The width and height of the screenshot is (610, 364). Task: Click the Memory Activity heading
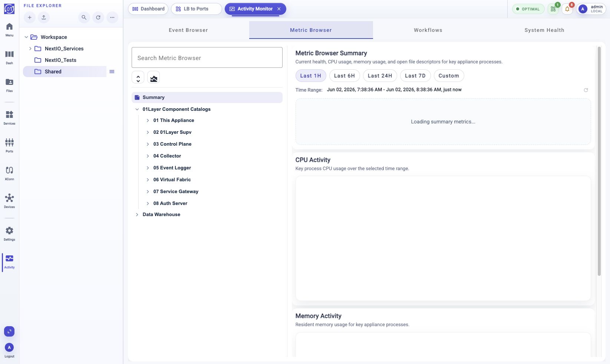319,316
